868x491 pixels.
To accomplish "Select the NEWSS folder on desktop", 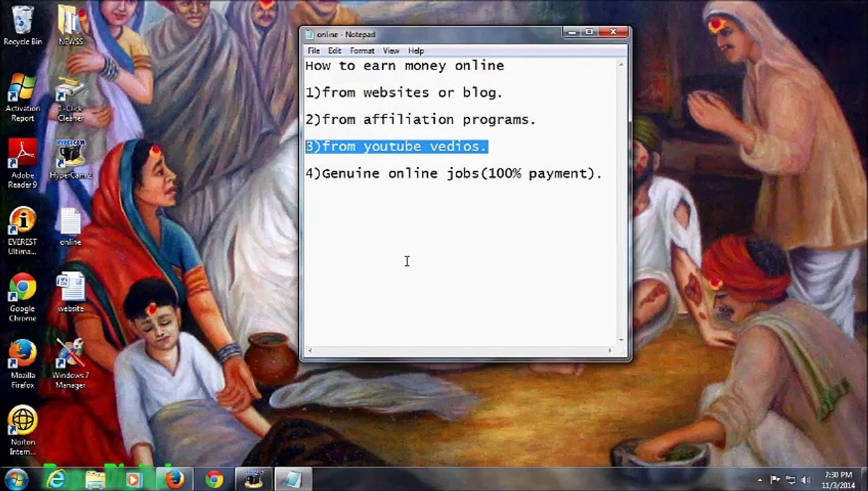I will click(x=70, y=26).
